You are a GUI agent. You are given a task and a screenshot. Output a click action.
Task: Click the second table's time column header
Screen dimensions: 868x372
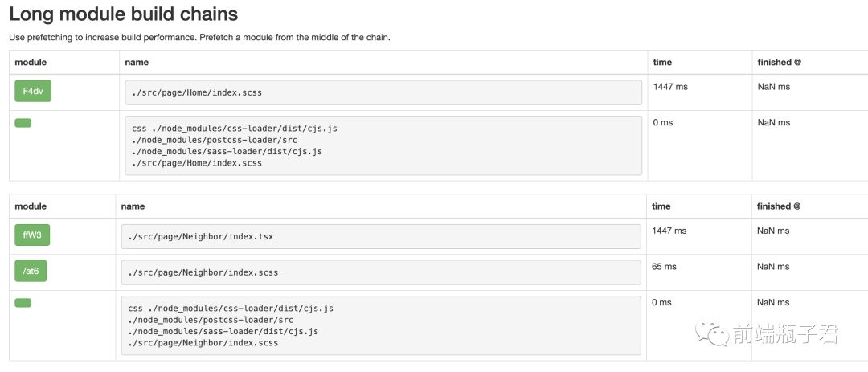click(x=661, y=206)
